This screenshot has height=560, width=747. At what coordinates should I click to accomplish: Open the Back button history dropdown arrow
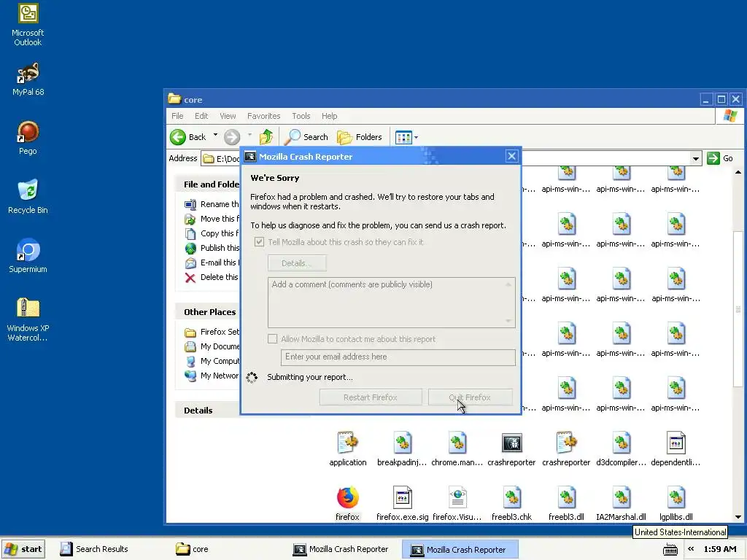pyautogui.click(x=215, y=135)
